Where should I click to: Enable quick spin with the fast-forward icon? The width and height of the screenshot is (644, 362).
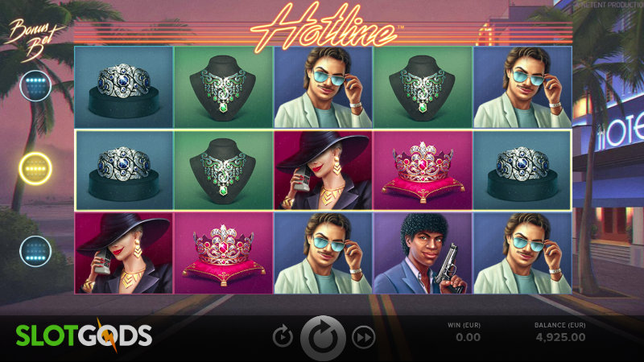click(x=364, y=337)
